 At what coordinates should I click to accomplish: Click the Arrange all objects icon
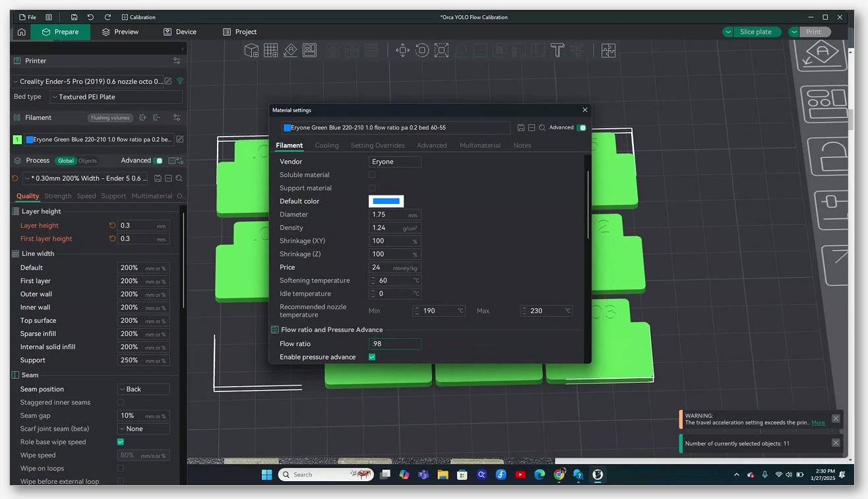309,50
